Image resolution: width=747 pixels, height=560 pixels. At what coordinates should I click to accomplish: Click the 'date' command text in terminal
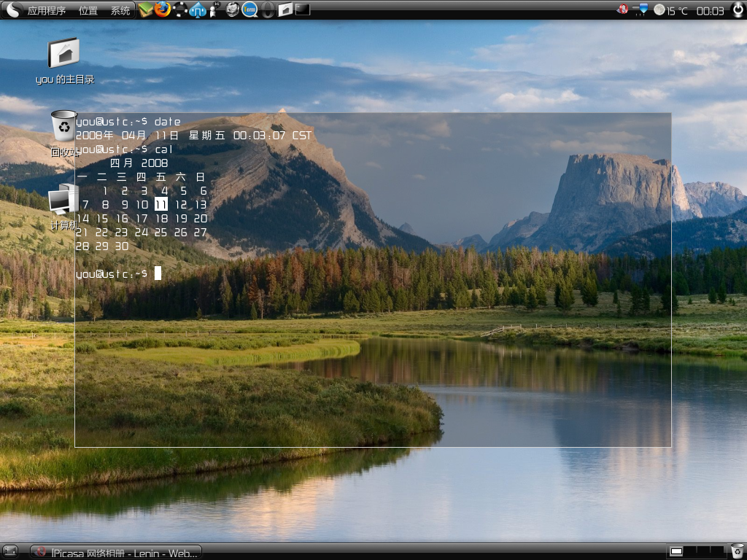(x=167, y=122)
